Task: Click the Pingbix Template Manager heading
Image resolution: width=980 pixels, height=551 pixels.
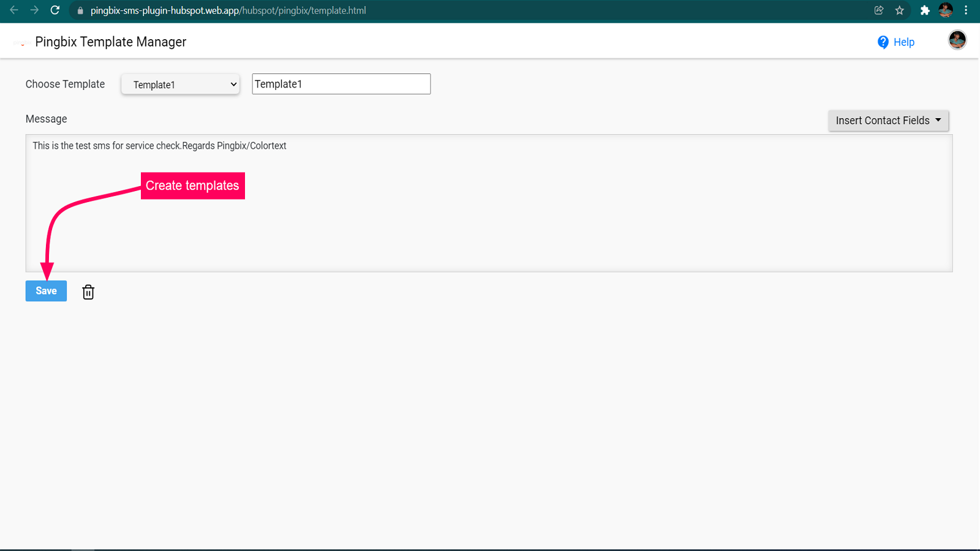Action: coord(111,42)
